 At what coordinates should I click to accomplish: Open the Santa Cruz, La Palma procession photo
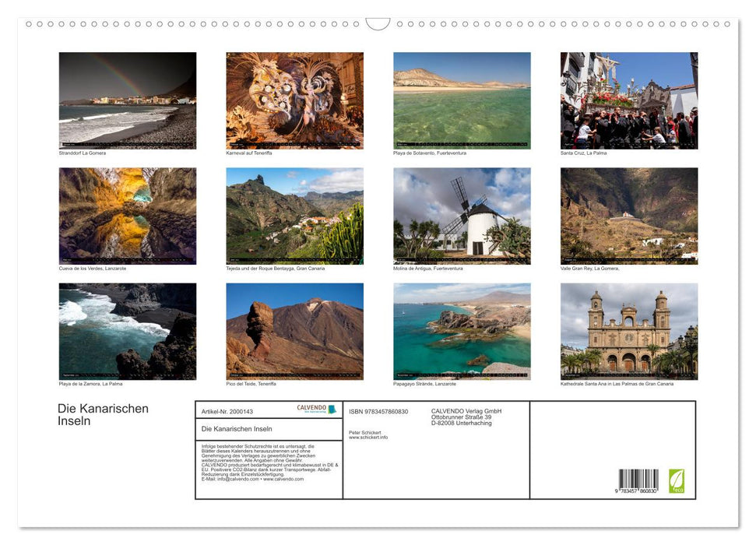(x=628, y=100)
